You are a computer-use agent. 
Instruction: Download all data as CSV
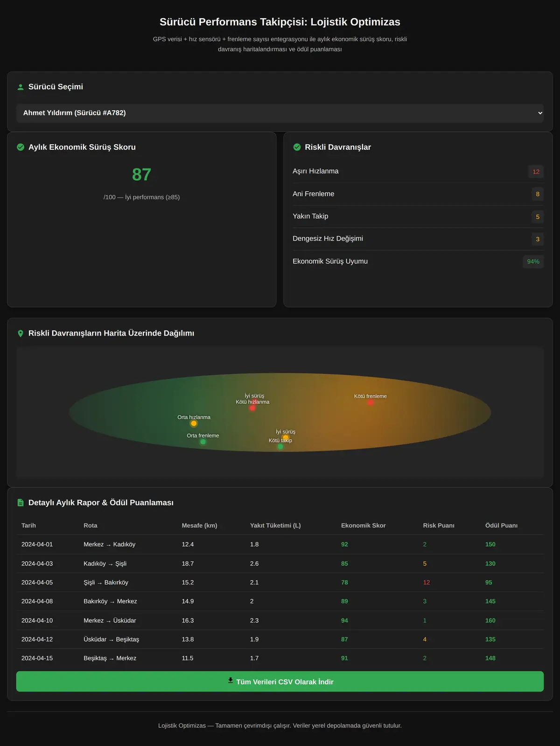click(x=280, y=682)
